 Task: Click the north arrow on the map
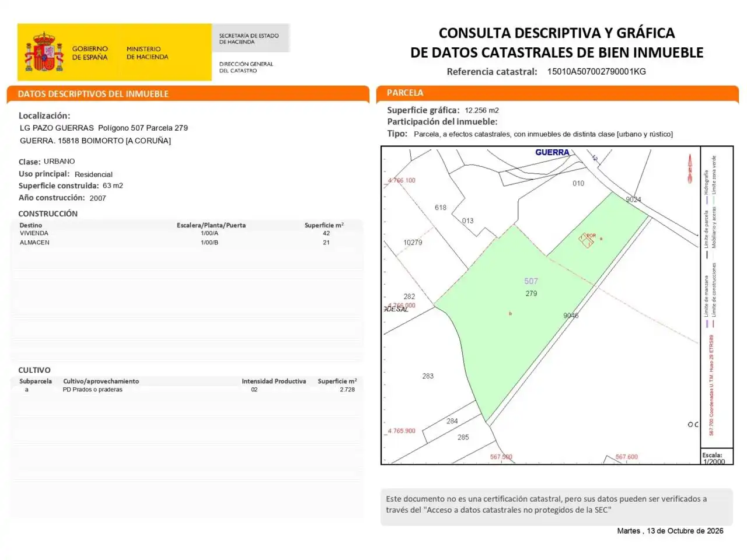[x=690, y=169]
